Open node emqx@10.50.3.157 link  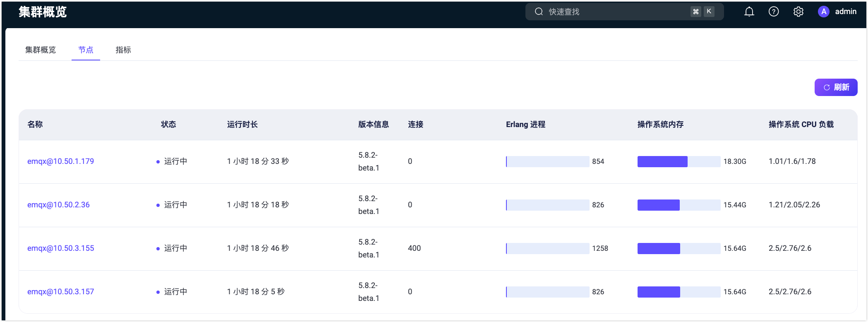[x=61, y=292]
